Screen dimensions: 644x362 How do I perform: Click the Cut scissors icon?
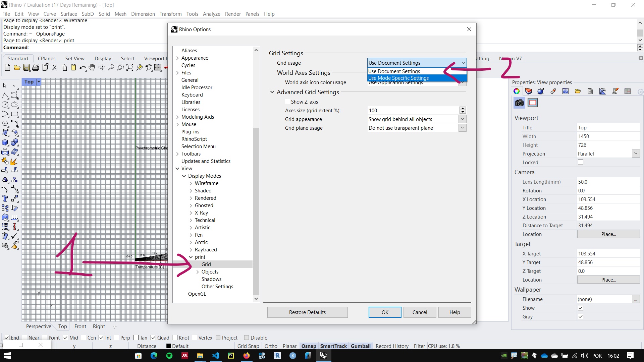55,68
